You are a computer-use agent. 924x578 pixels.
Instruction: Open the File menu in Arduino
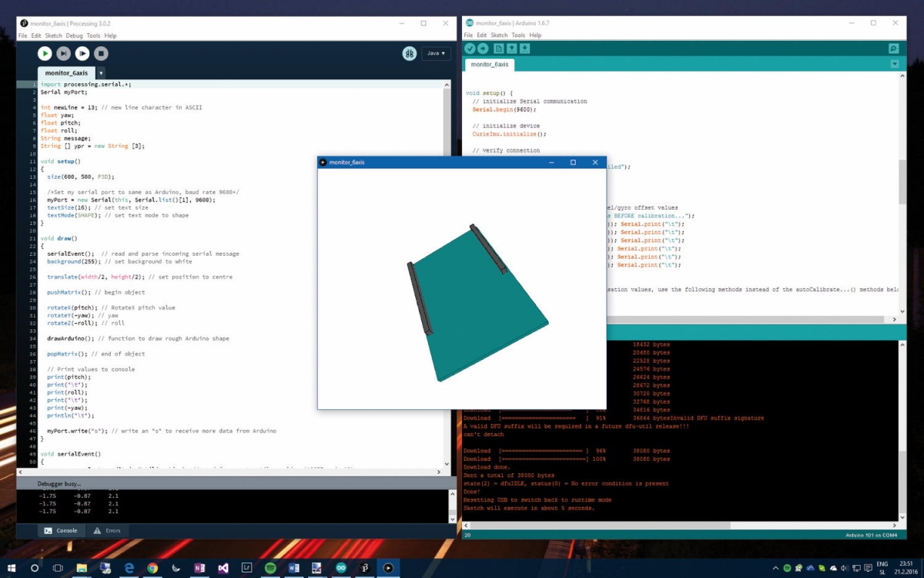469,35
